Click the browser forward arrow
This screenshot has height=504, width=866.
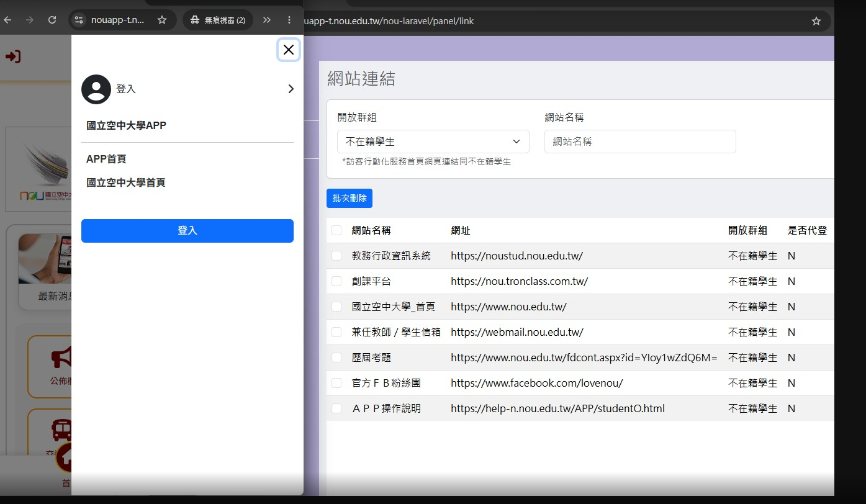[30, 20]
